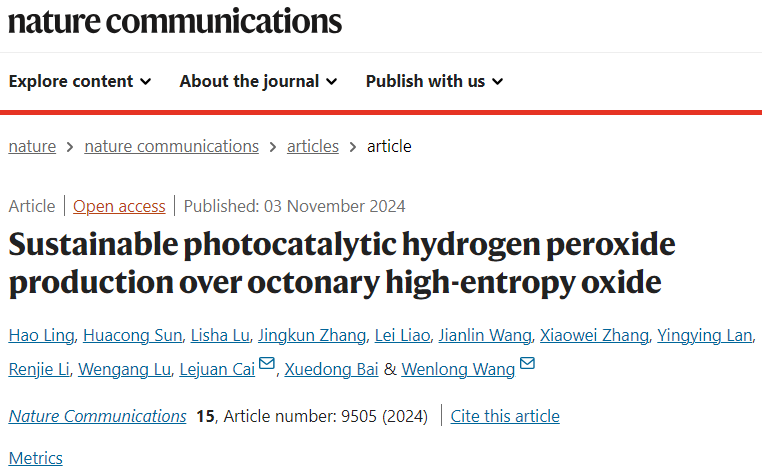The width and height of the screenshot is (762, 475).
Task: Open the nature communications breadcrumb link
Action: (172, 146)
